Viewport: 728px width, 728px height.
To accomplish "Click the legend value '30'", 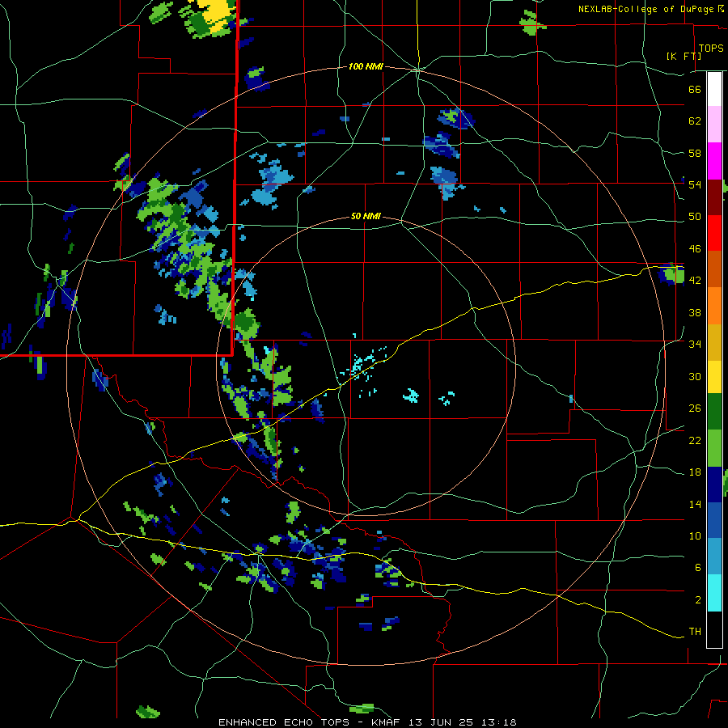I will 695,376.
